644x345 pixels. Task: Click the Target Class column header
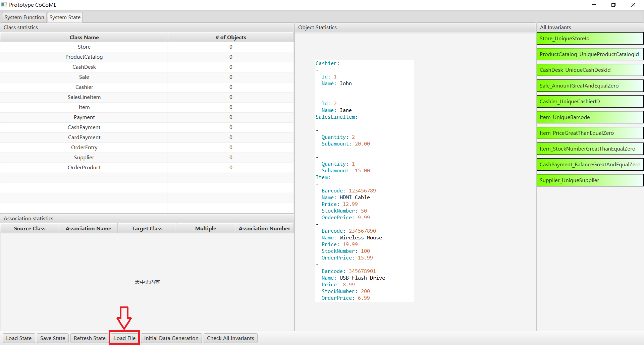tap(147, 229)
